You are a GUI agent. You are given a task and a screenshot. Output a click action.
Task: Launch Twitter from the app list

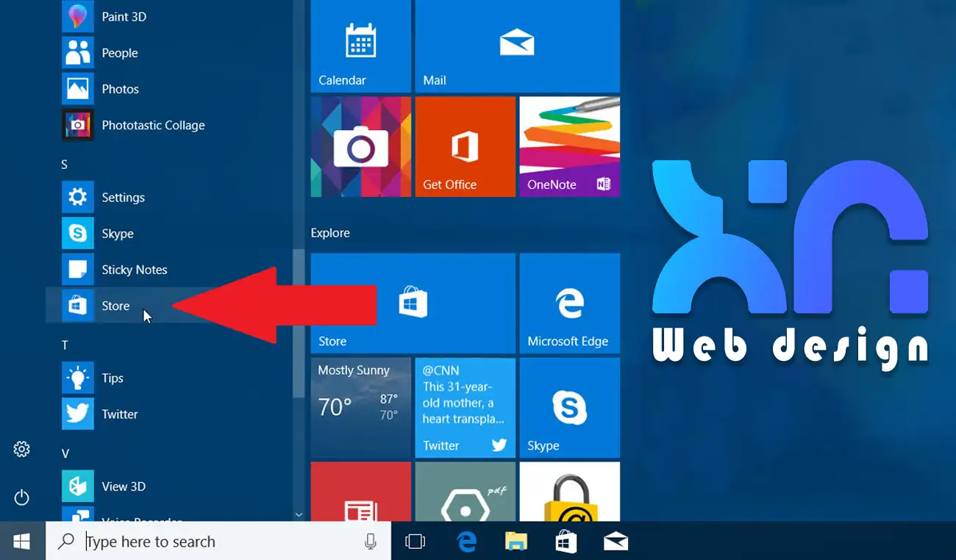118,413
